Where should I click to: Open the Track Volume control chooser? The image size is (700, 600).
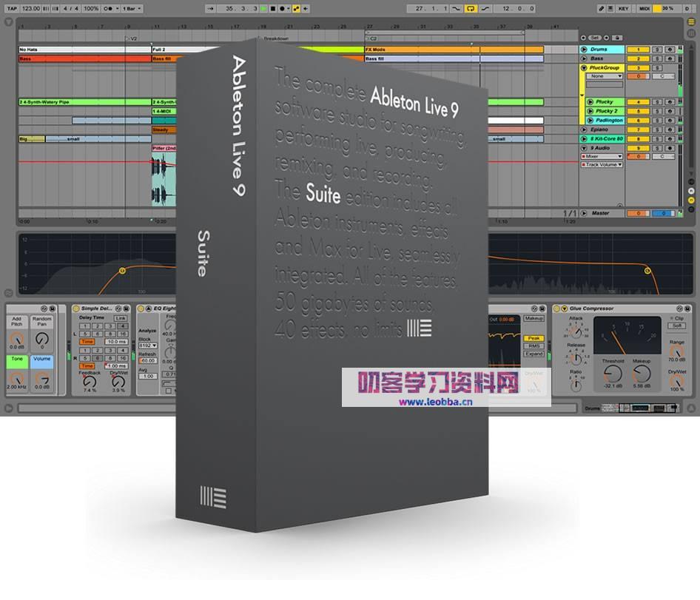pyautogui.click(x=602, y=165)
